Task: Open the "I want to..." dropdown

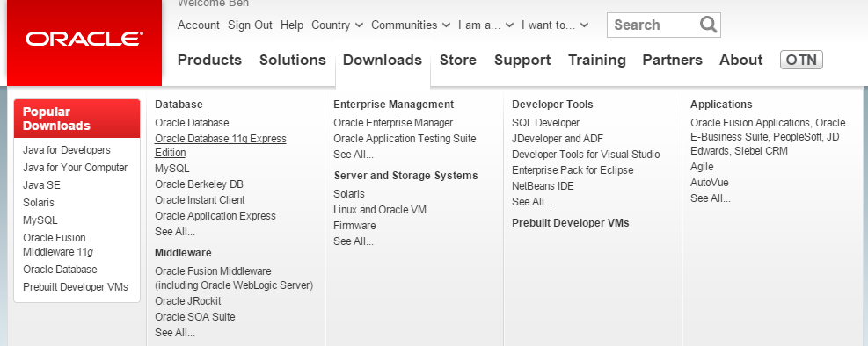Action: click(x=555, y=25)
